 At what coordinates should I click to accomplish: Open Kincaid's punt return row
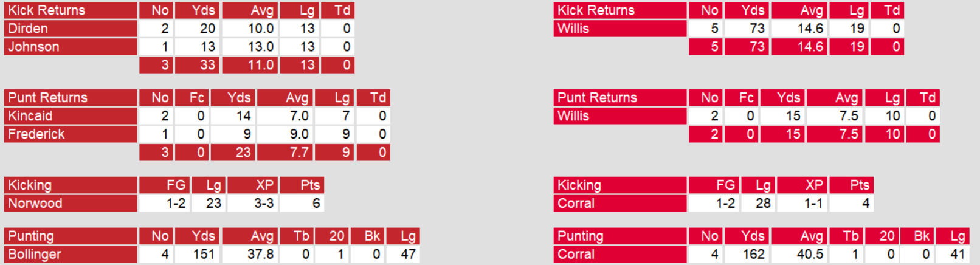30,116
